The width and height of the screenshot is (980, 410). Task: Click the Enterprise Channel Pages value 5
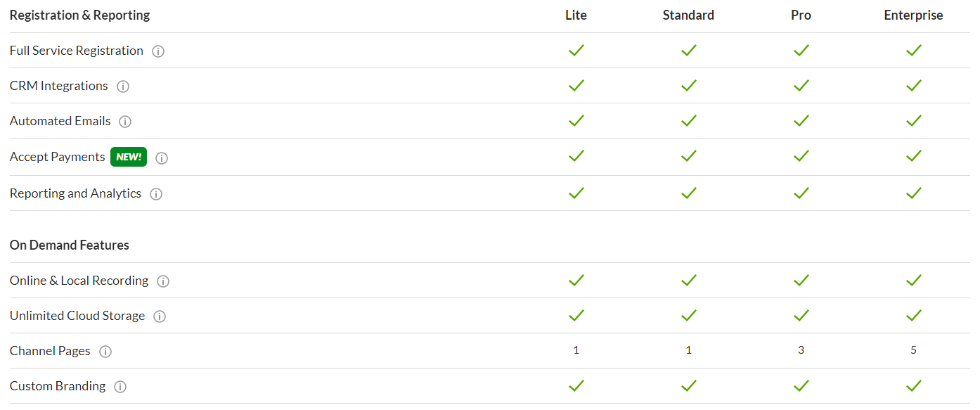[x=913, y=350]
